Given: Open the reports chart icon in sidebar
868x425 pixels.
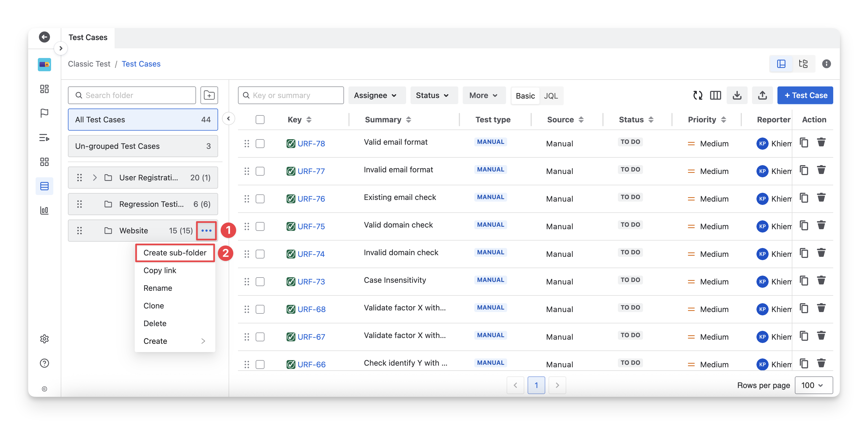Looking at the screenshot, I should tap(44, 211).
